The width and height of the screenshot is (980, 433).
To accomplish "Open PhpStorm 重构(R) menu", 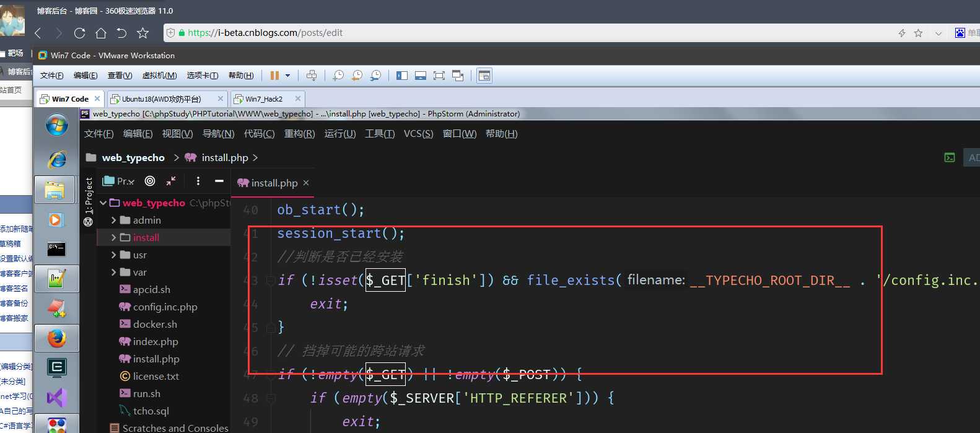I will 300,134.
